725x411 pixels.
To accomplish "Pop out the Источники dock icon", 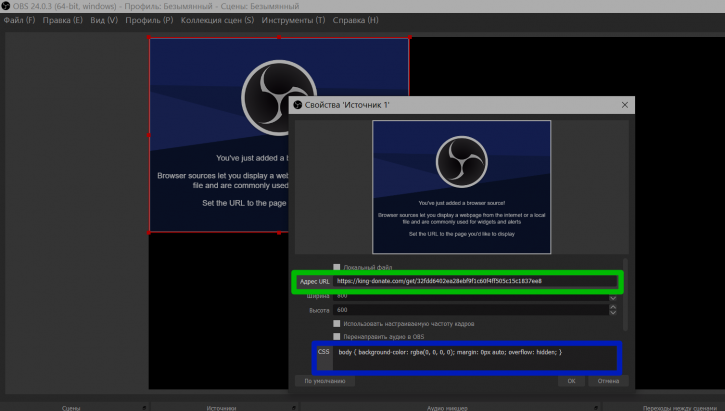I will [x=294, y=408].
